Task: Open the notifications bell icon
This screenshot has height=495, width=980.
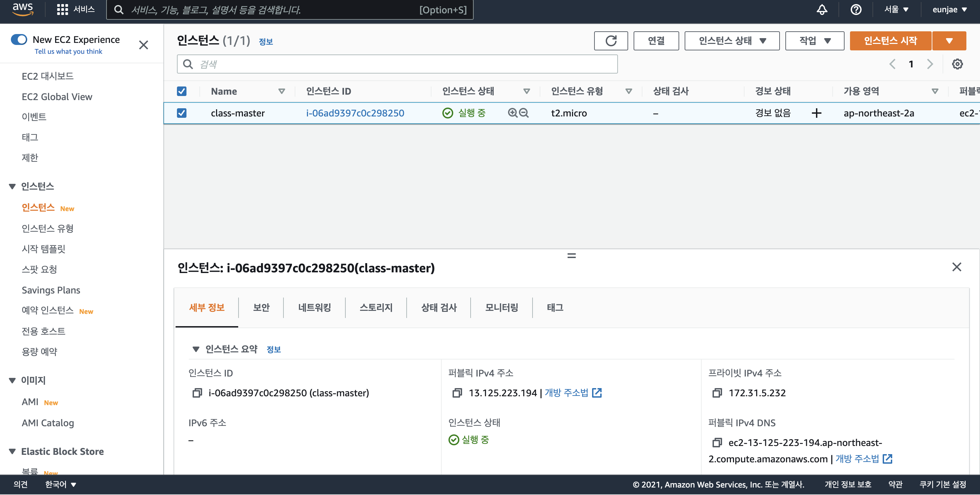Action: pyautogui.click(x=822, y=10)
